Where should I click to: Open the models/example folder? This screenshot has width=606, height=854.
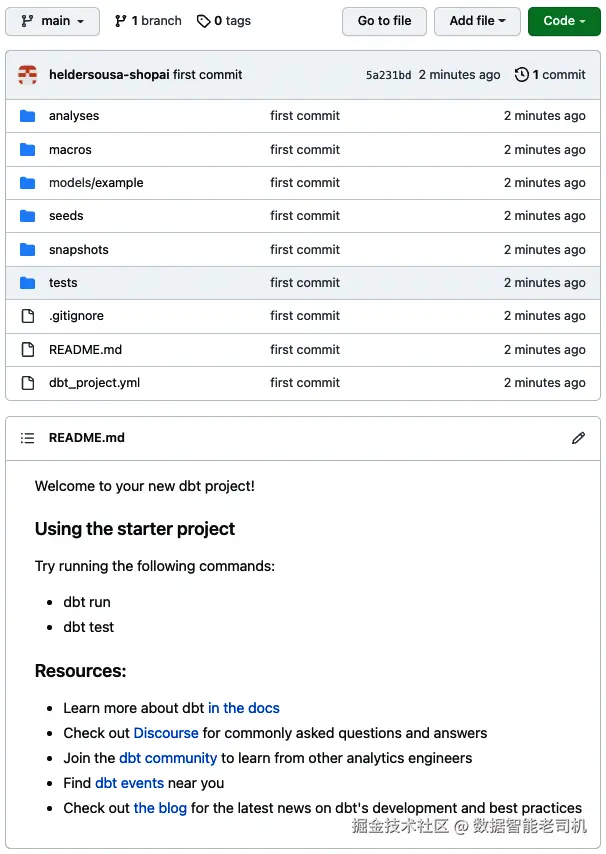tap(96, 183)
